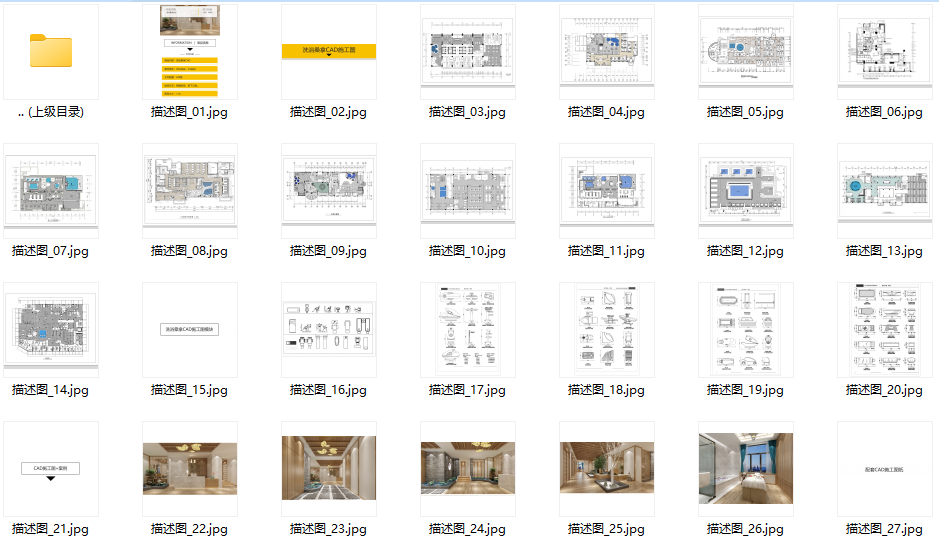Click the 描述图_27.jpg file name
This screenshot has height=538, width=939.
[x=884, y=529]
